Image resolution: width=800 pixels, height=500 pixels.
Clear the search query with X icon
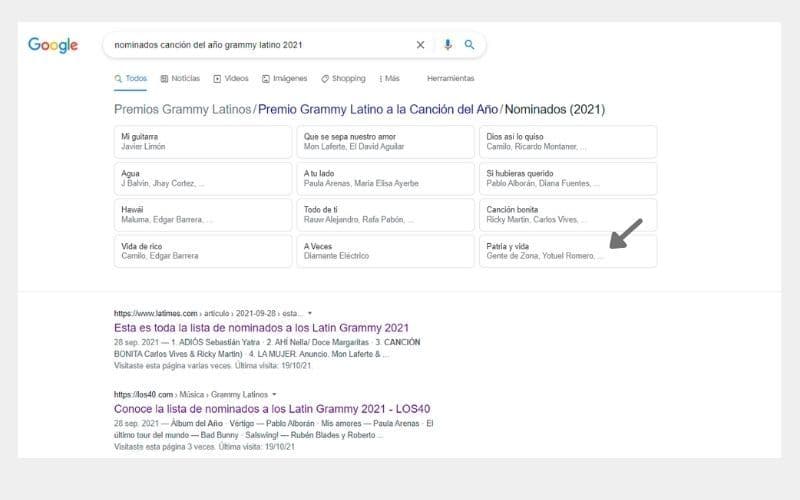point(420,45)
